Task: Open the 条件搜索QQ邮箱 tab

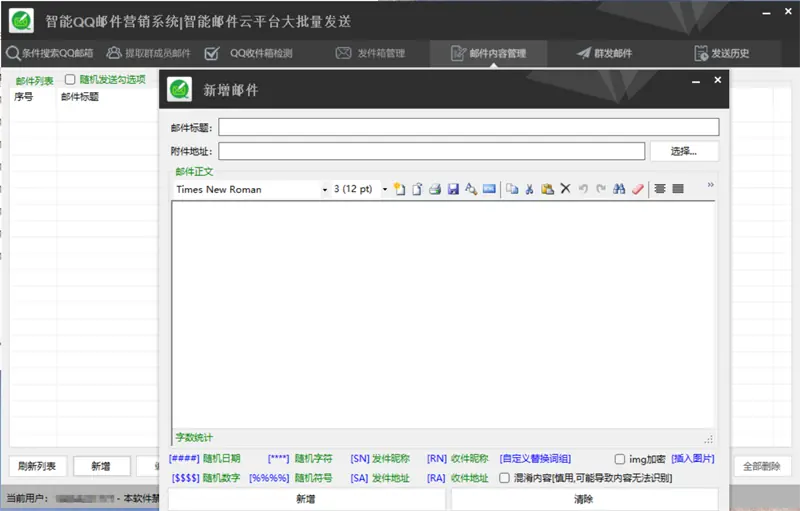Action: tap(49, 53)
